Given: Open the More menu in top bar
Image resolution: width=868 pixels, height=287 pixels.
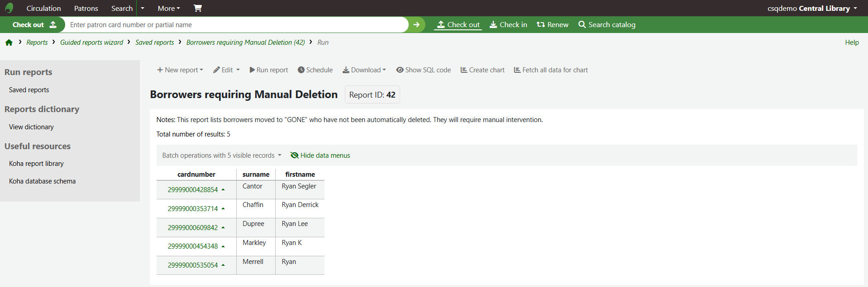Looking at the screenshot, I should (x=169, y=8).
